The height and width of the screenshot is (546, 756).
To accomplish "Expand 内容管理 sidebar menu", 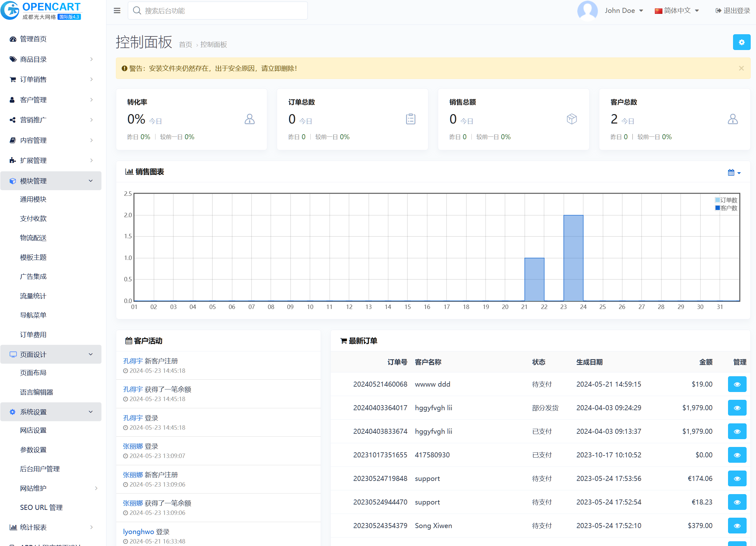I will coord(51,141).
